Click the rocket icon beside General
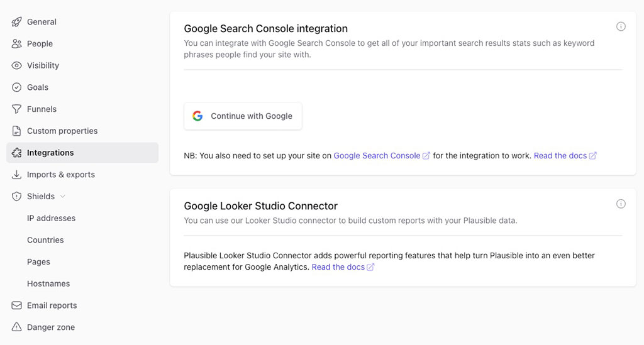 click(17, 22)
